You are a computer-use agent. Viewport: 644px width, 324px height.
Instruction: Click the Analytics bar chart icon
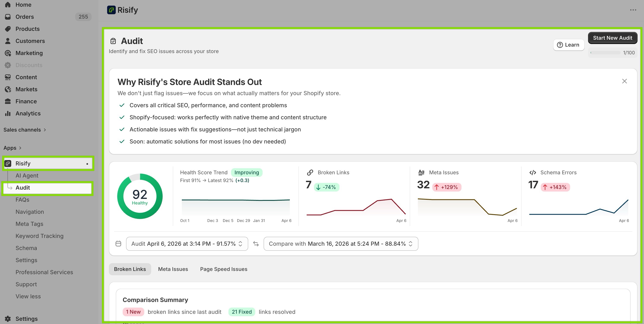[x=8, y=114]
